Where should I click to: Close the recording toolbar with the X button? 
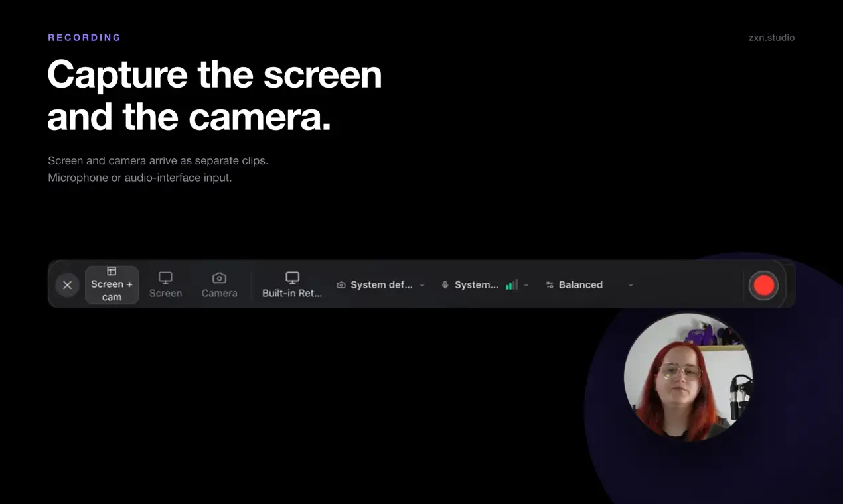pyautogui.click(x=67, y=285)
